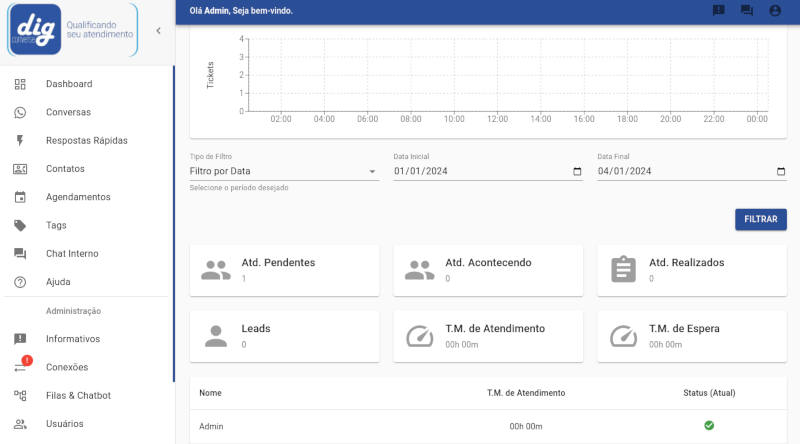Click the Chat Interno speech bubble icon

pos(20,254)
